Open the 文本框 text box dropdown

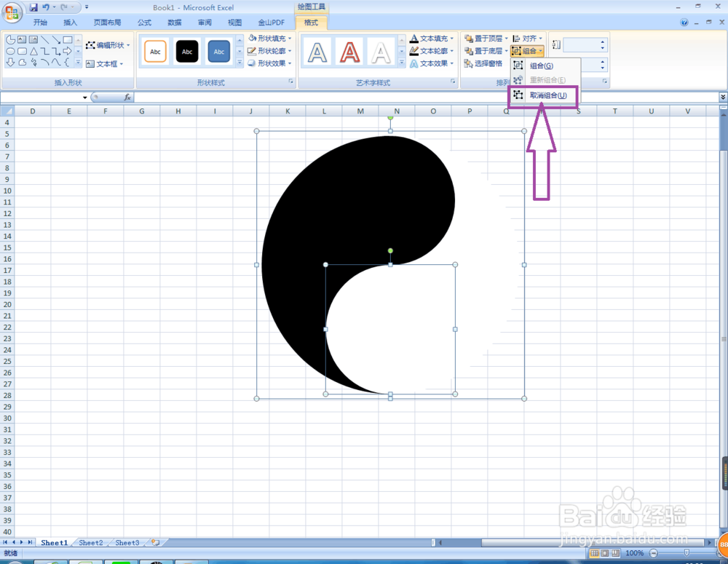(105, 63)
